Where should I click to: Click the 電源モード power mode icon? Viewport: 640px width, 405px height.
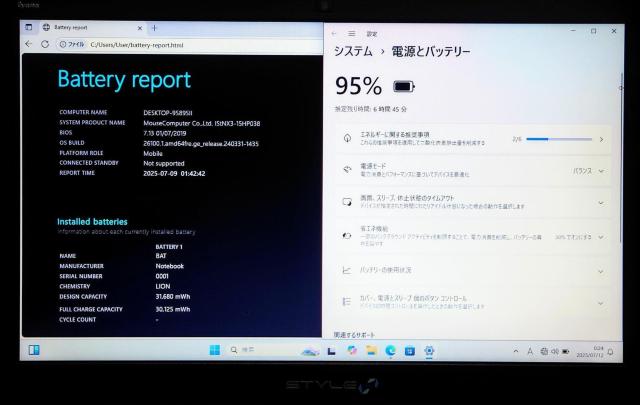pos(347,170)
